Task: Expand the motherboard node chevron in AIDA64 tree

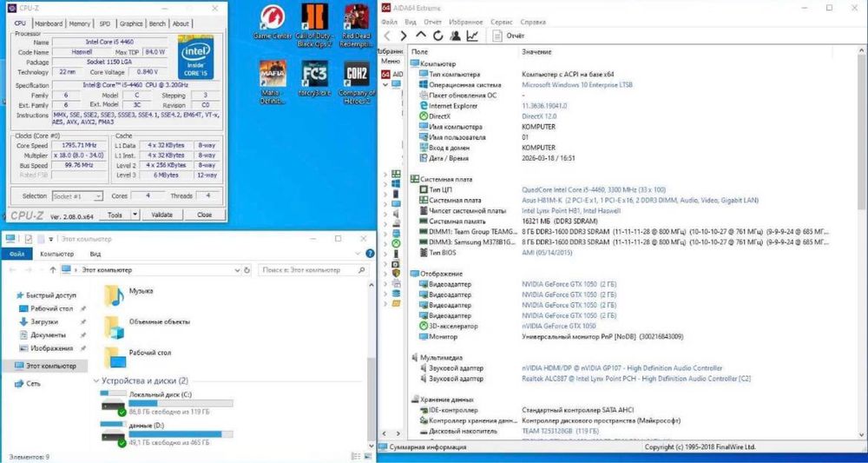Action: tap(385, 174)
